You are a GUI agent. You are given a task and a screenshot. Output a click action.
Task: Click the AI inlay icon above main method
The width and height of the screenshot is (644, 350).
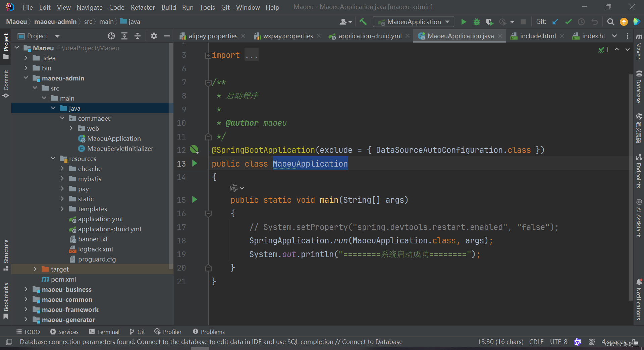tap(234, 188)
